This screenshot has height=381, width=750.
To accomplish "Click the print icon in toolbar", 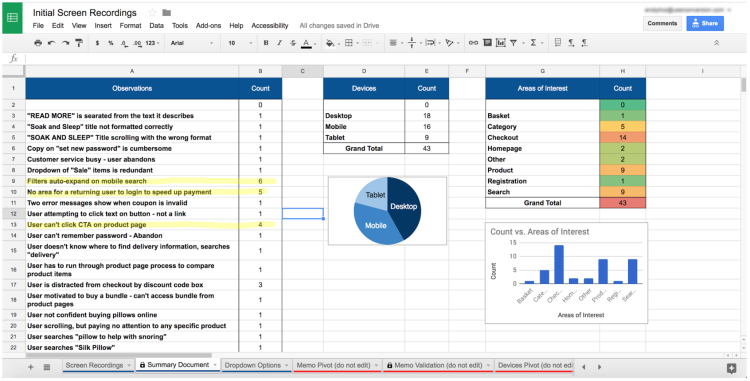I will [38, 43].
